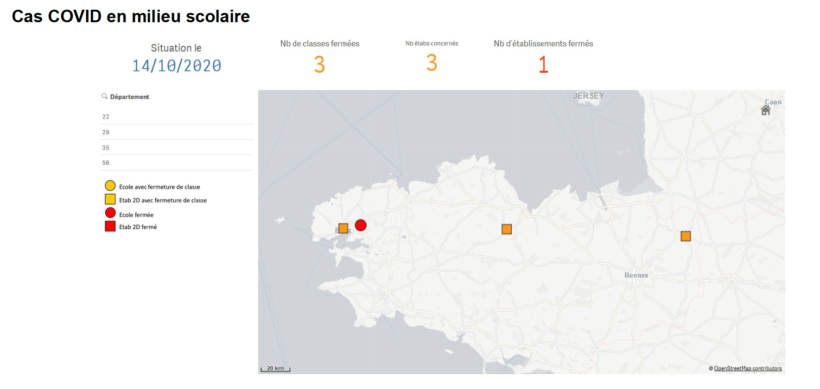Click the Nb d'établissements fermés value
820x389 pixels.
tap(543, 65)
